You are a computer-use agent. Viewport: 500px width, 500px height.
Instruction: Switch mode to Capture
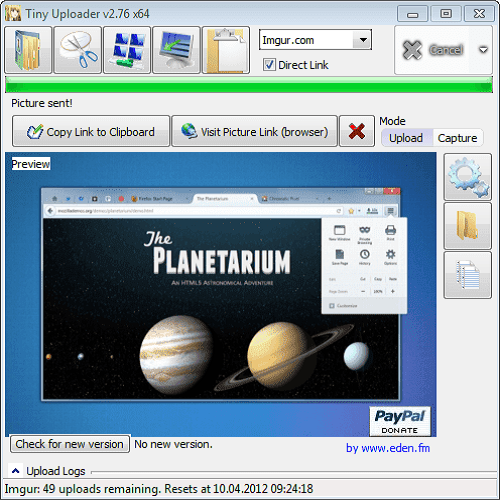(457, 138)
